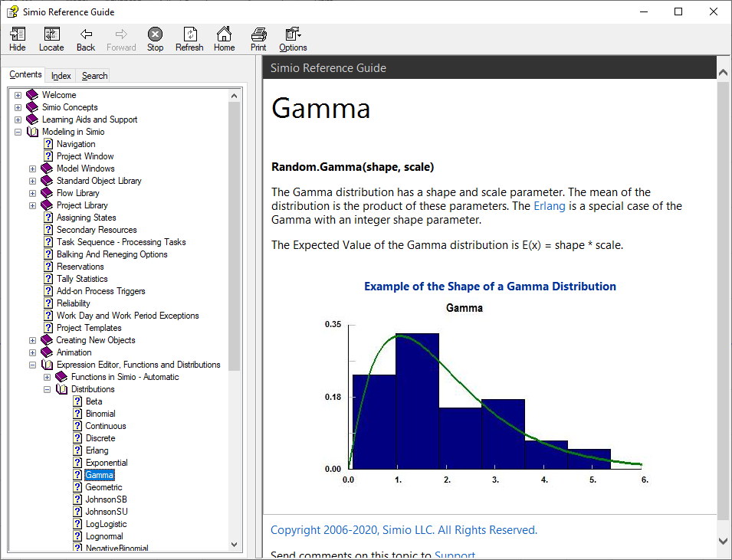Viewport: 732px width, 560px height.
Task: Click the Animation book icon
Action: click(47, 352)
